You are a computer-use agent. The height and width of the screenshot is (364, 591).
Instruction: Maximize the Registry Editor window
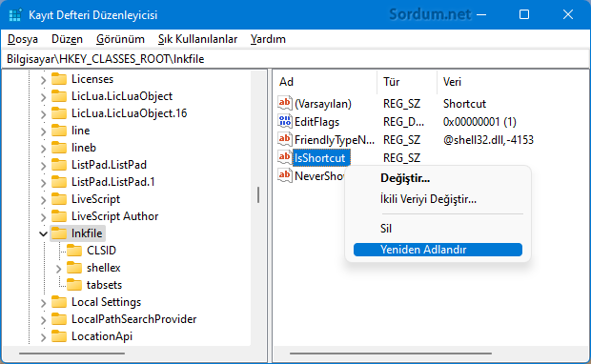524,14
